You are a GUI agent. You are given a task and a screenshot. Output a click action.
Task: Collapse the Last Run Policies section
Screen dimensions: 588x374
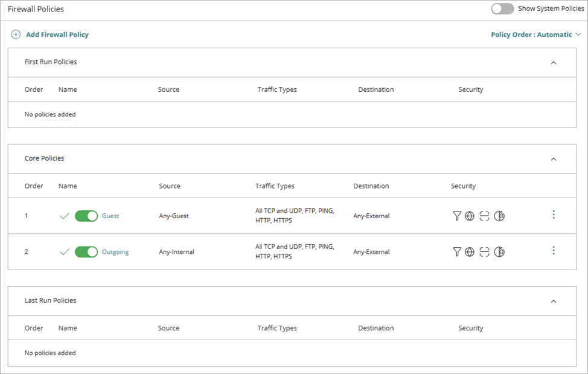[554, 301]
